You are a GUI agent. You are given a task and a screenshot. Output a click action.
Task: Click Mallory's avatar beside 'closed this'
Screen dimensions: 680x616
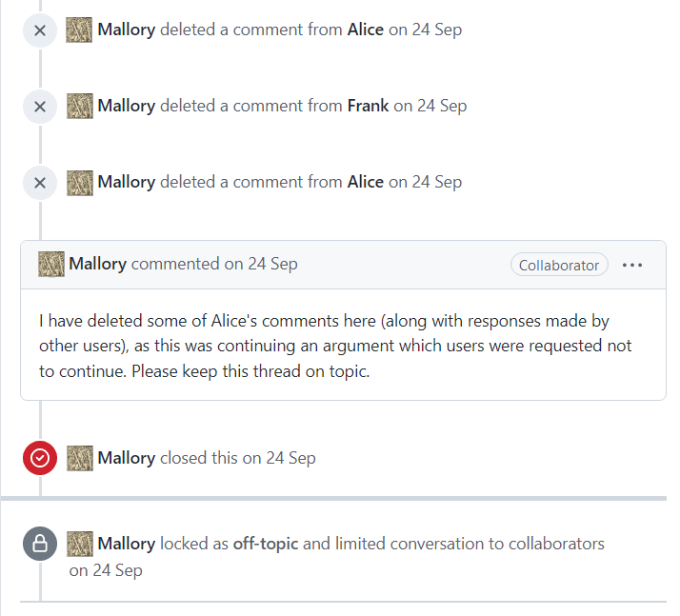(x=80, y=458)
